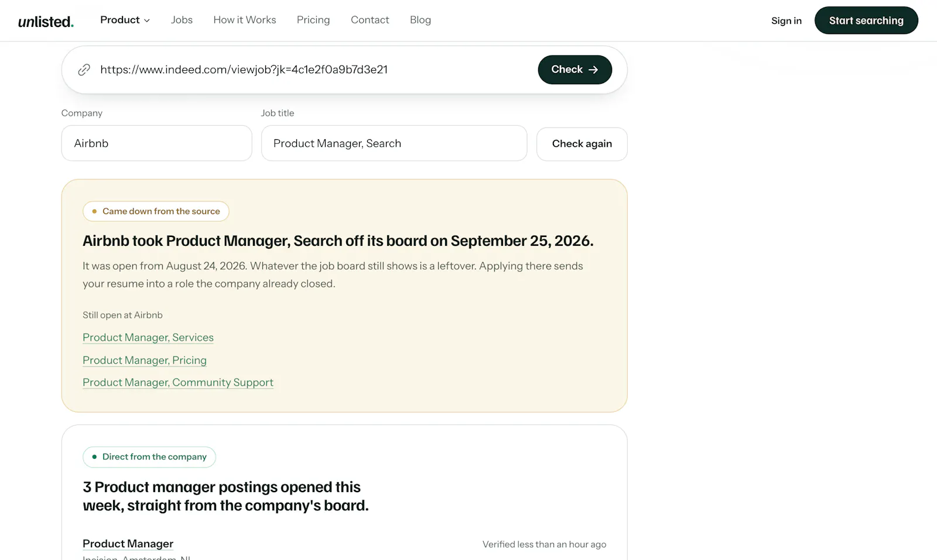937x560 pixels.
Task: Open Product Manager, Pricing link
Action: (x=145, y=360)
